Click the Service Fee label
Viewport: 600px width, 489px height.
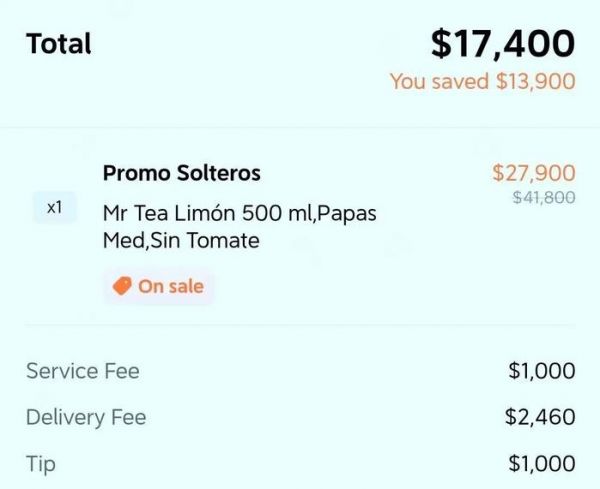click(x=83, y=371)
